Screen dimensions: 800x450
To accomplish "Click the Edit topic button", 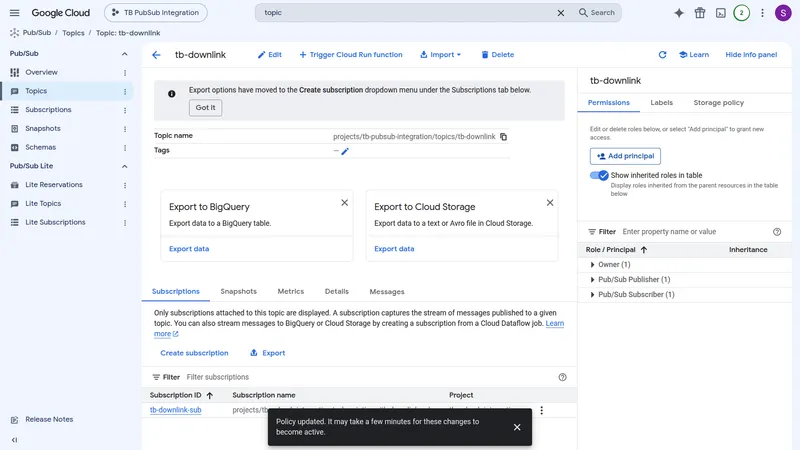I will (x=269, y=55).
